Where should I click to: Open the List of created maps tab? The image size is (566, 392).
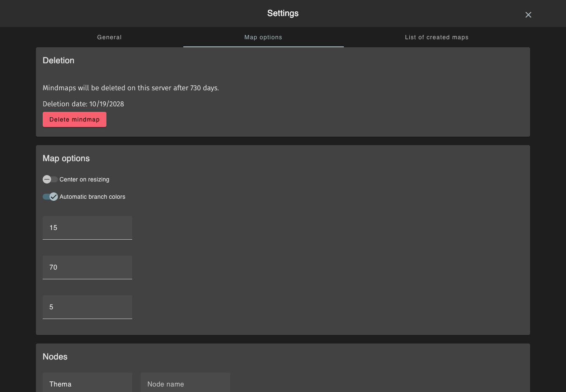437,37
